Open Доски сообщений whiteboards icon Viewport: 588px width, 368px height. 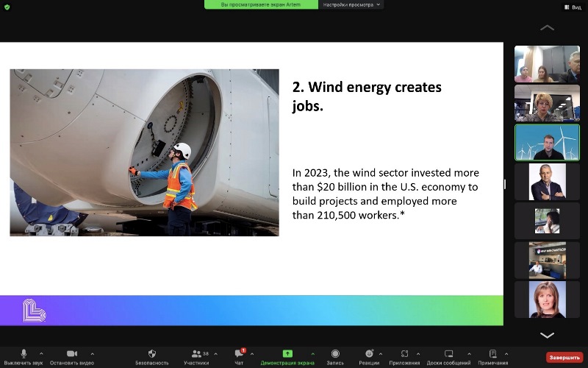[x=448, y=354]
